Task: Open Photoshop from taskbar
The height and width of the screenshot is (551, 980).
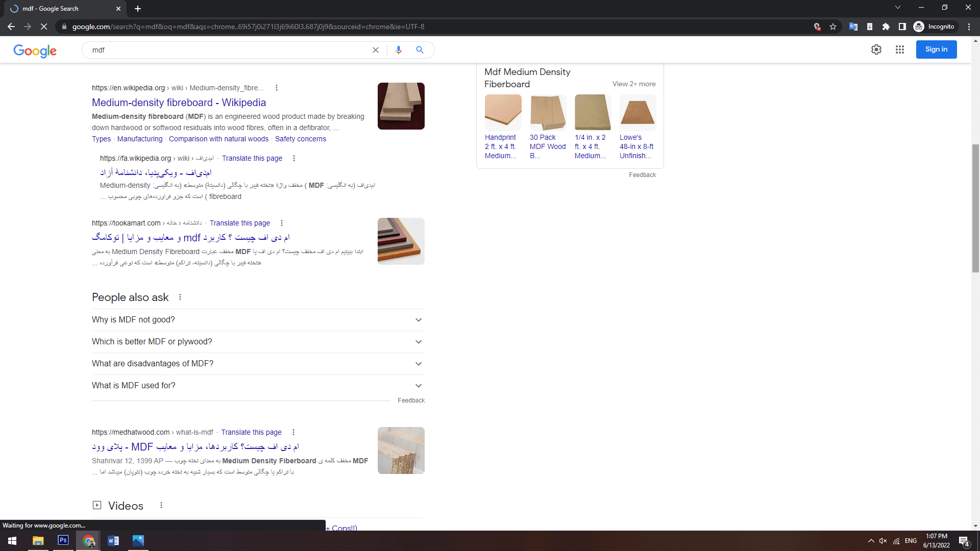Action: (x=63, y=541)
